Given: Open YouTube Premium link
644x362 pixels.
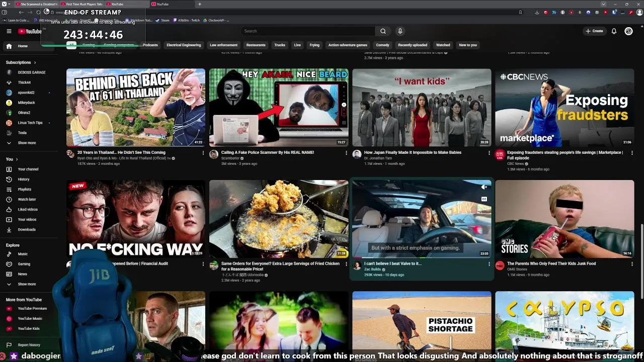Looking at the screenshot, I should (31, 308).
